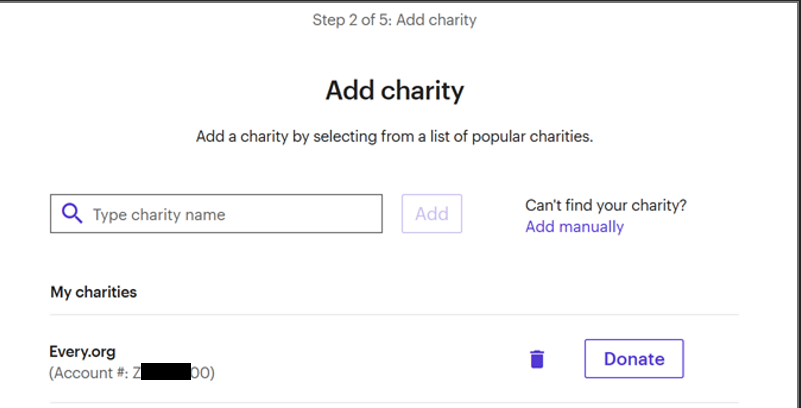
Task: Click the Can't find your charity text
Action: [605, 205]
